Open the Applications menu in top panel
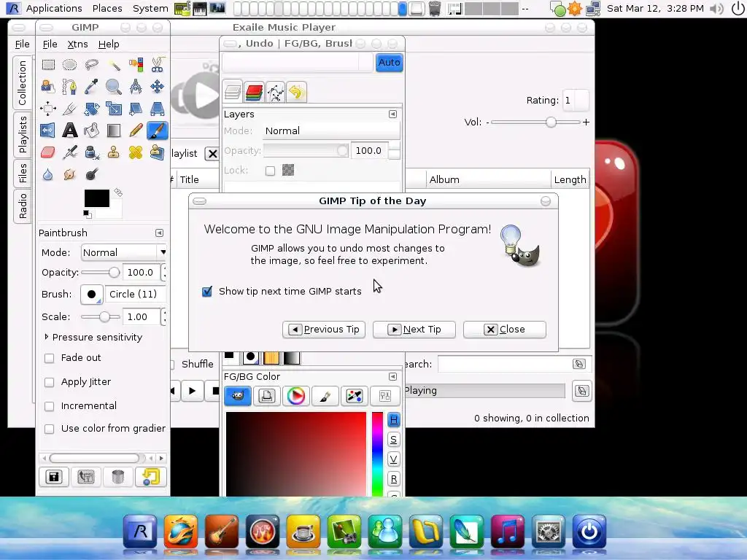This screenshot has height=560, width=747. (x=54, y=9)
